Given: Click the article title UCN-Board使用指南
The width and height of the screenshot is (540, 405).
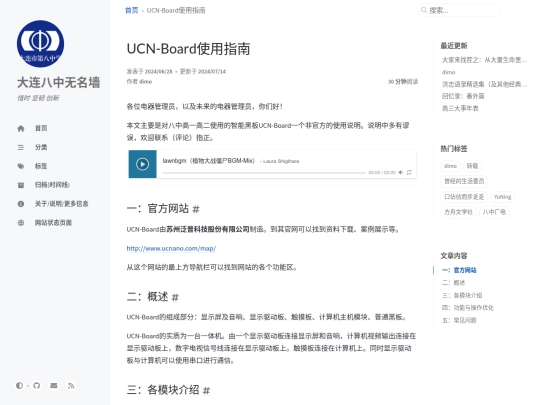Looking at the screenshot, I should point(188,49).
